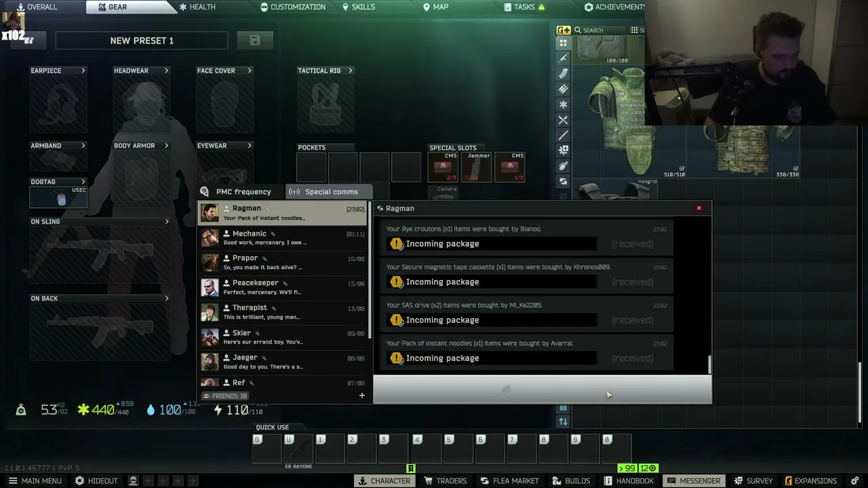Open the Handbook

629,481
